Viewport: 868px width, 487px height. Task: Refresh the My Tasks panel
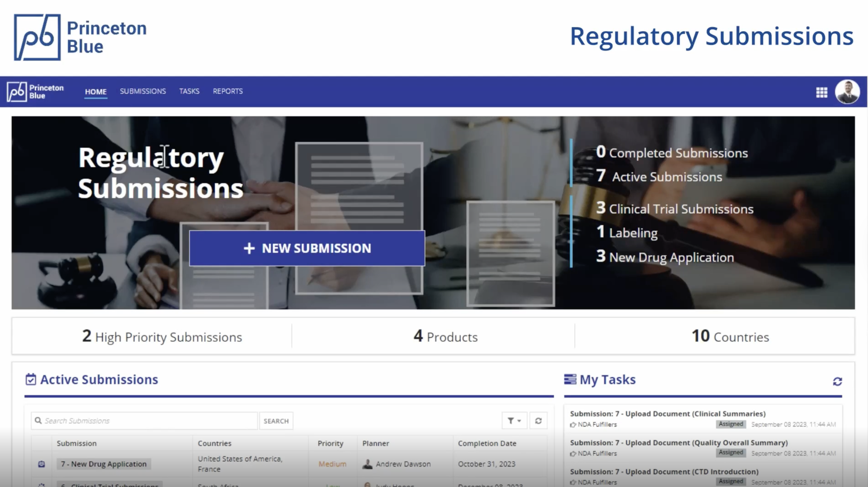click(x=837, y=381)
